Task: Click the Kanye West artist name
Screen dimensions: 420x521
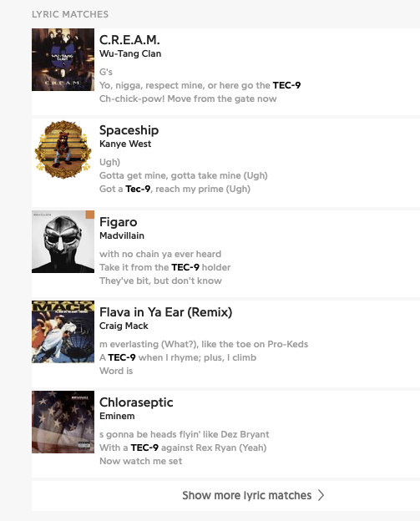Action: (x=125, y=144)
